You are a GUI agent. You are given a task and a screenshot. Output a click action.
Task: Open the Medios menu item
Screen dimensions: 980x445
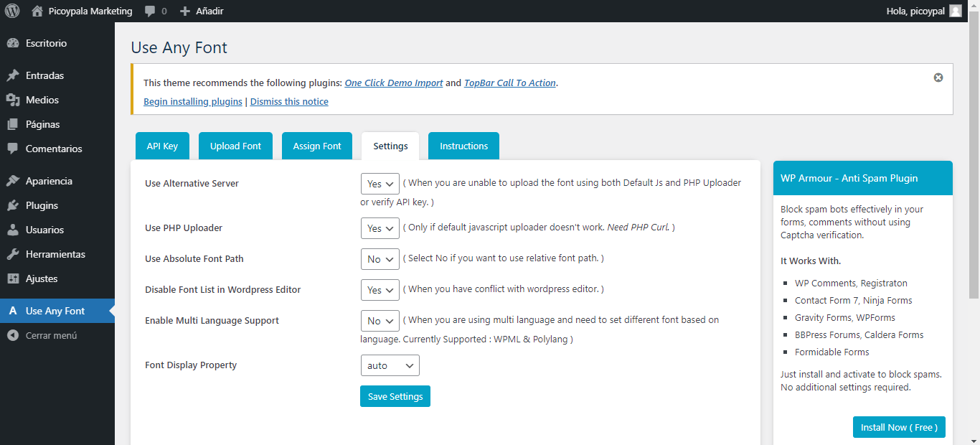(57, 100)
